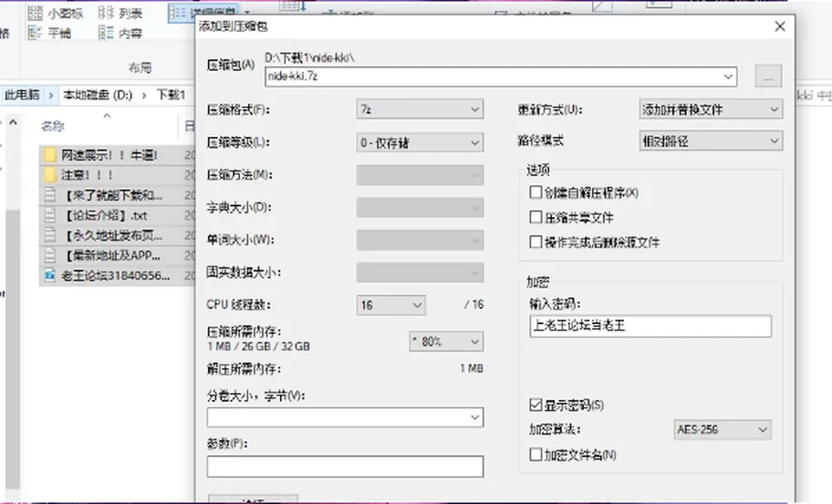Image resolution: width=832 pixels, height=504 pixels.
Task: Close the 添加到压缩包 dialog
Action: [x=779, y=27]
